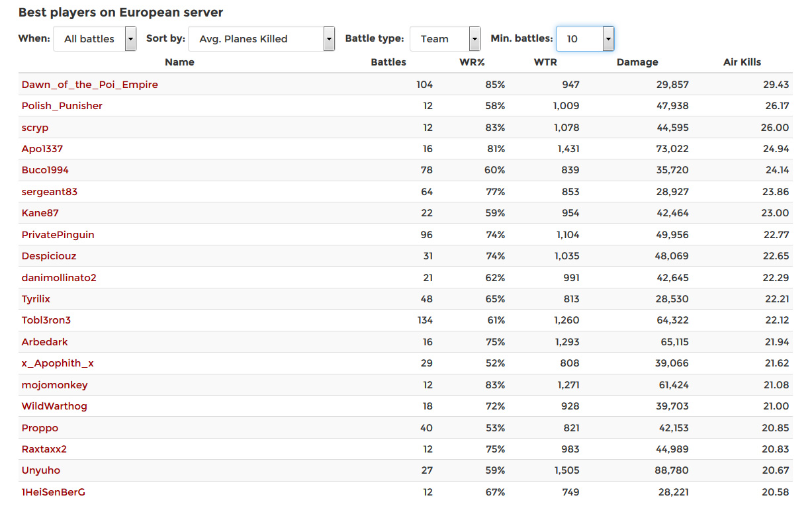
Task: Click the WTR column header
Action: 545,62
